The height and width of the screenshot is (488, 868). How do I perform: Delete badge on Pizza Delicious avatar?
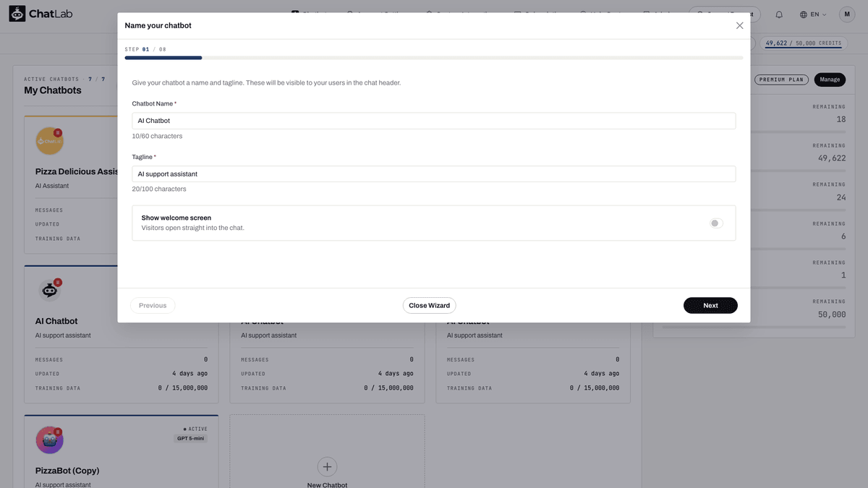(x=58, y=132)
